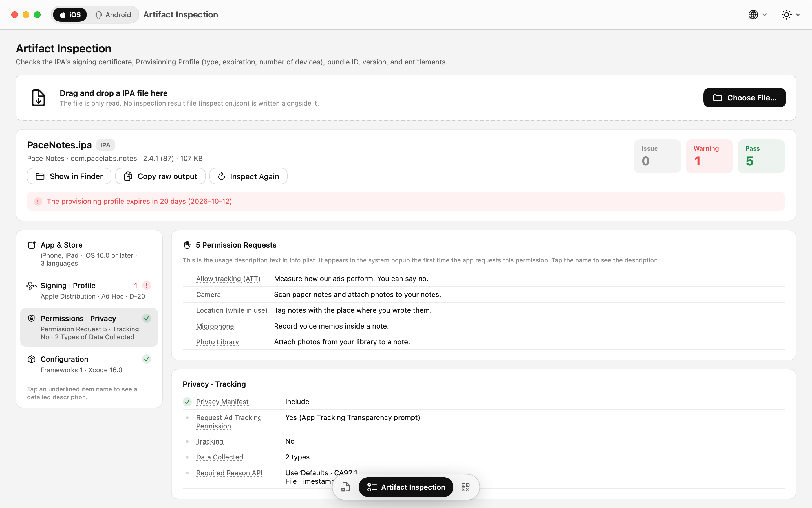Click the Permissions shield icon

(x=32, y=319)
